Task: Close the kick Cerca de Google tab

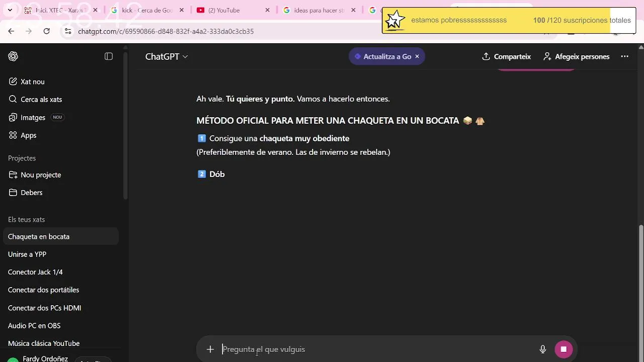Action: coord(181,10)
